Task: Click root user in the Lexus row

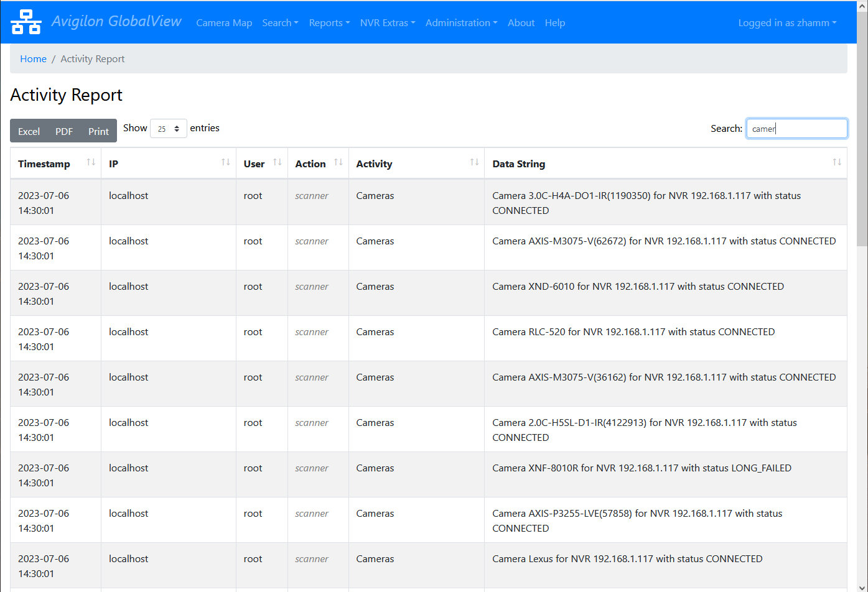Action: click(253, 558)
